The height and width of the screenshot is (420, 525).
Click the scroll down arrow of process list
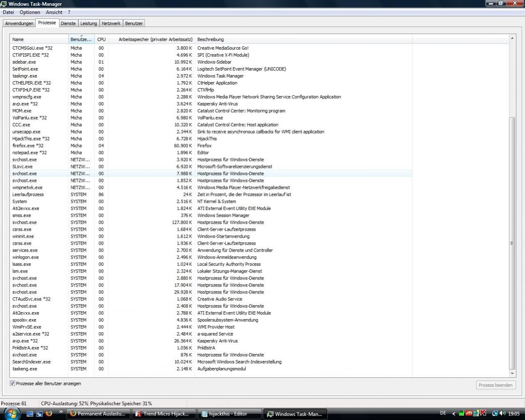click(512, 374)
